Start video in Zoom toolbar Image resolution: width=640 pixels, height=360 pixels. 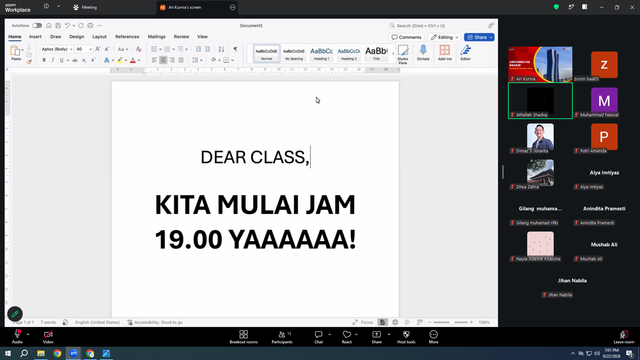click(48, 337)
